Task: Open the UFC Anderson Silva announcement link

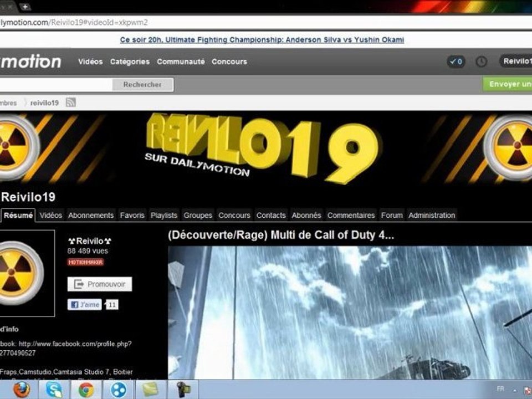Action: pyautogui.click(x=262, y=40)
